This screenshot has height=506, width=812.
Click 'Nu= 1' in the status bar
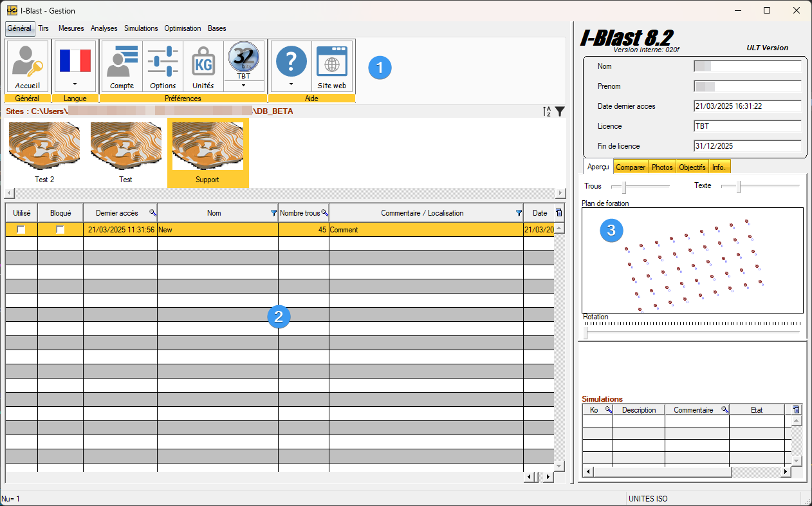tap(11, 499)
